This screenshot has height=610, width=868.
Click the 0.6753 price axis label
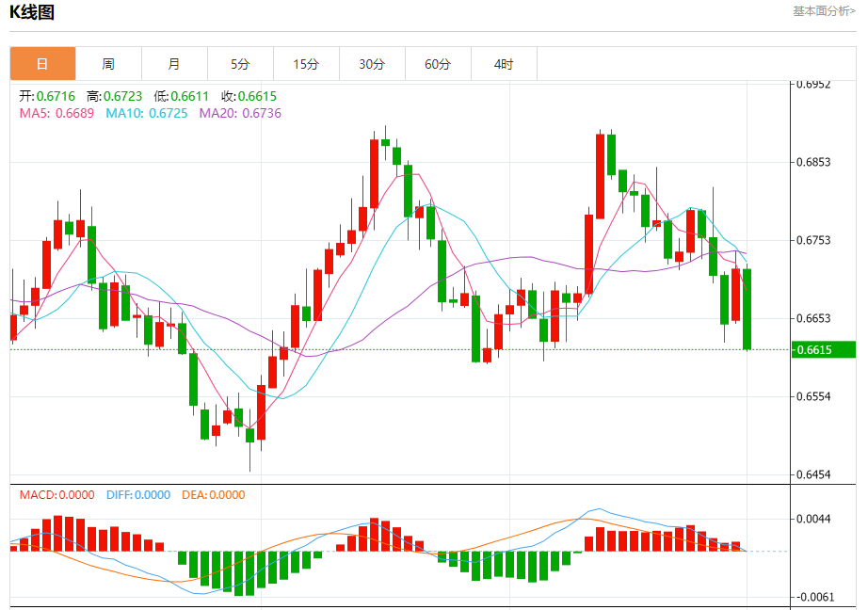coord(813,240)
